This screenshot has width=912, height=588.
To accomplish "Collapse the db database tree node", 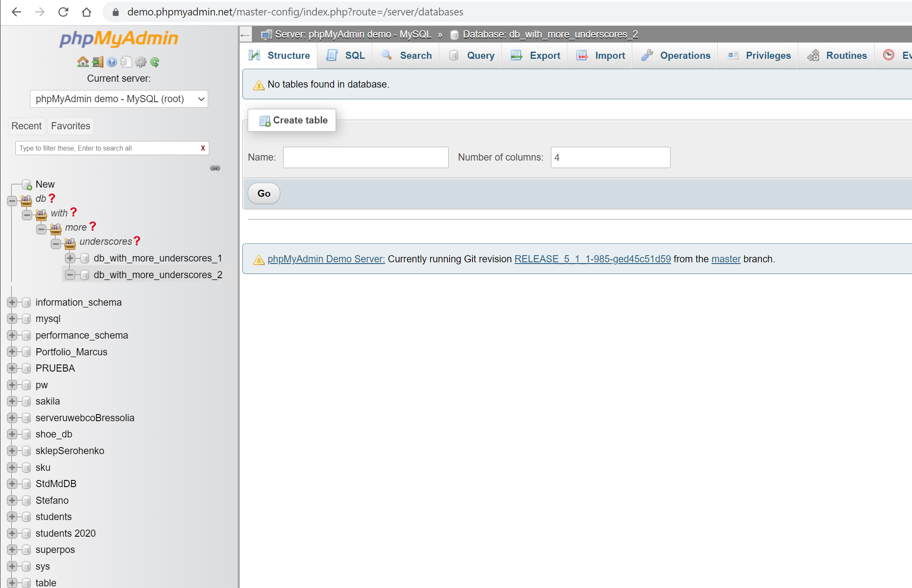I will (x=12, y=201).
